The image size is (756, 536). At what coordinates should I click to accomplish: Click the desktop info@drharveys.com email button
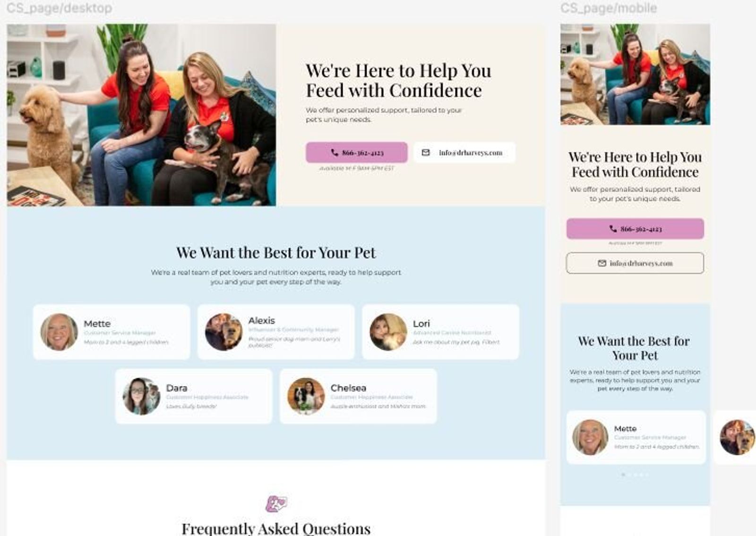[464, 153]
